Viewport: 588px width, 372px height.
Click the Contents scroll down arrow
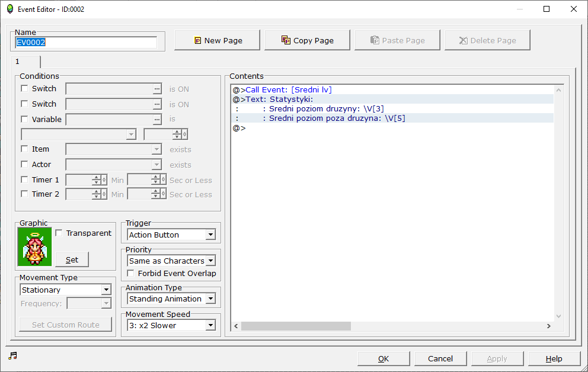pyautogui.click(x=558, y=316)
